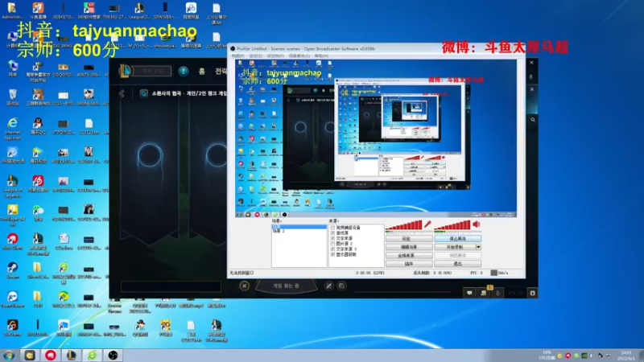Click the microphone mute icon in OBS
644x362 pixels.
(x=427, y=224)
